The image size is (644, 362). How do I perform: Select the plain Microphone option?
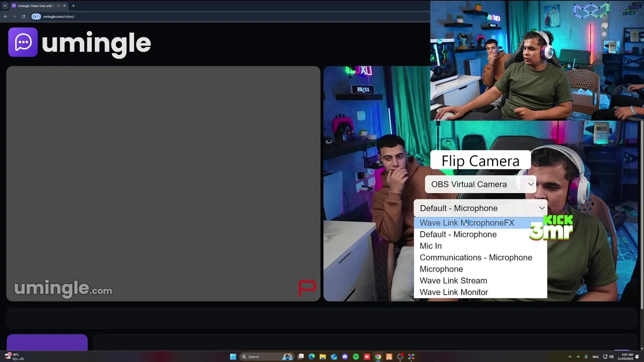480,269
